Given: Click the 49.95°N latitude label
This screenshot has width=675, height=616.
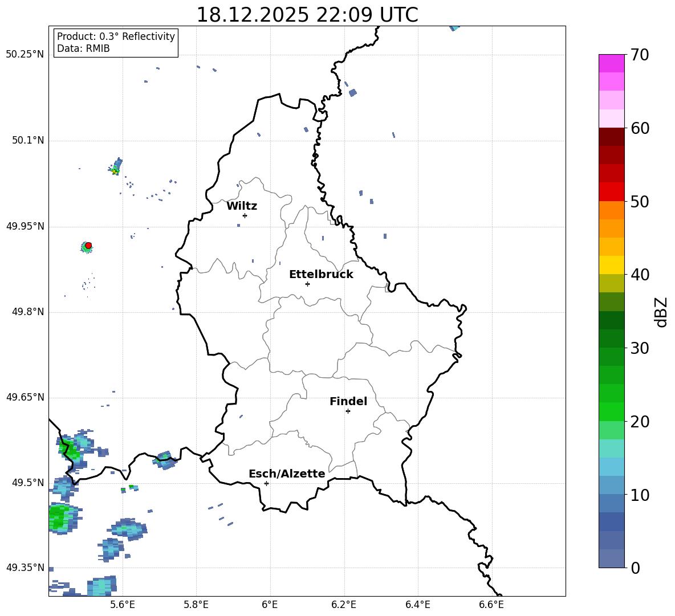Looking at the screenshot, I should (x=25, y=226).
